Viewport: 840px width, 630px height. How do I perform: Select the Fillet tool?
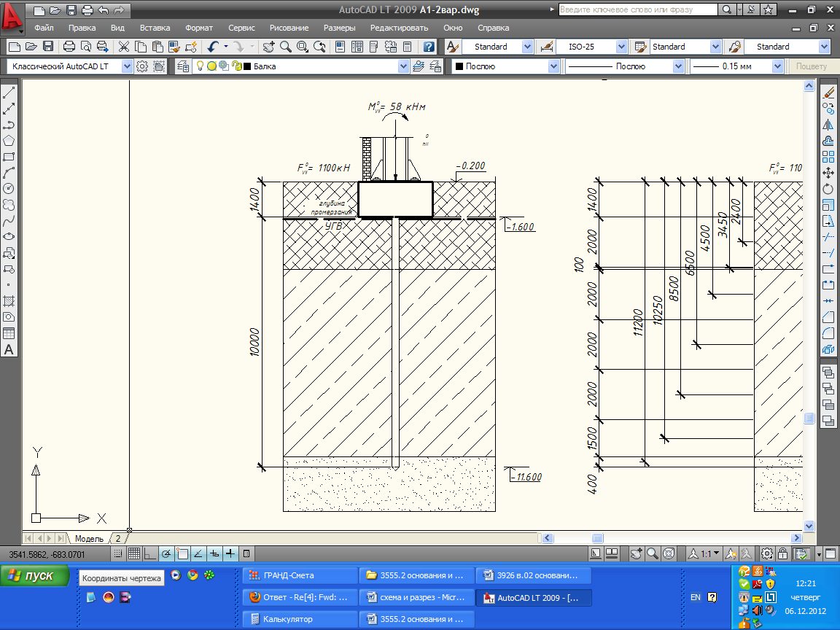(x=828, y=333)
